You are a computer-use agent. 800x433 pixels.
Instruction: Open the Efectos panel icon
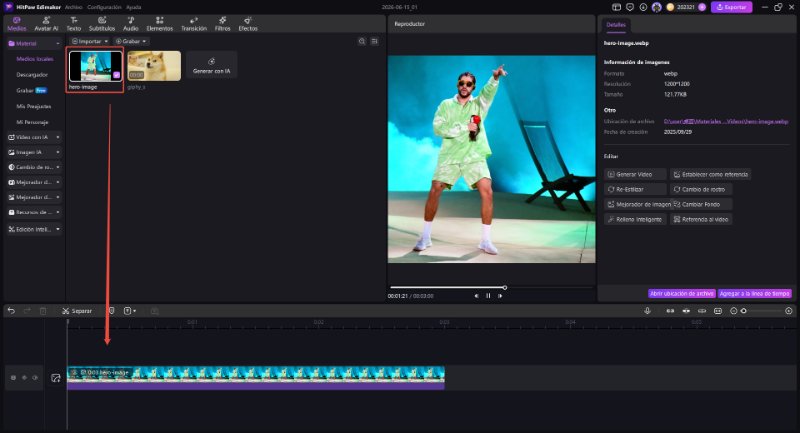click(248, 23)
